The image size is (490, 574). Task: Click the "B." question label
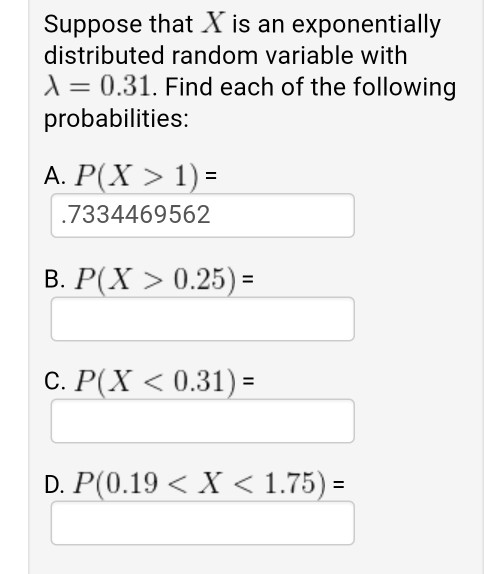pos(55,279)
